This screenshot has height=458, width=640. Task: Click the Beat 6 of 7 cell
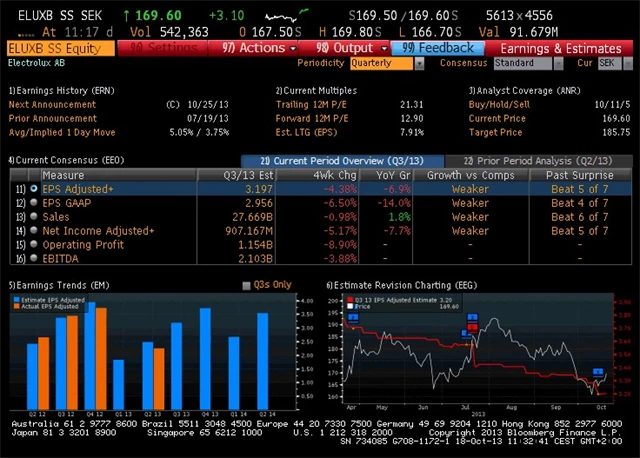(580, 217)
